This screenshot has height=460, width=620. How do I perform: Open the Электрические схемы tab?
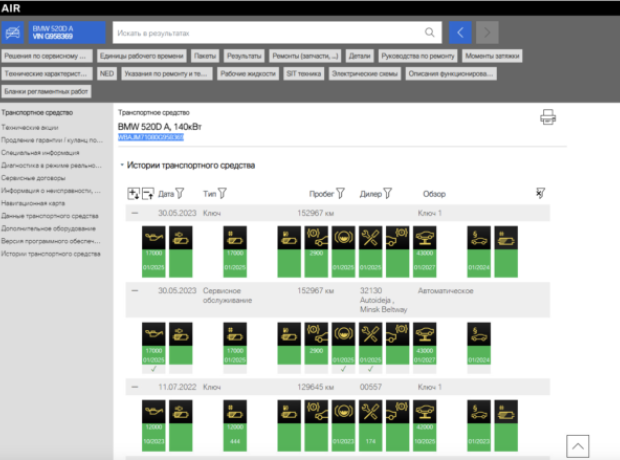pyautogui.click(x=365, y=74)
